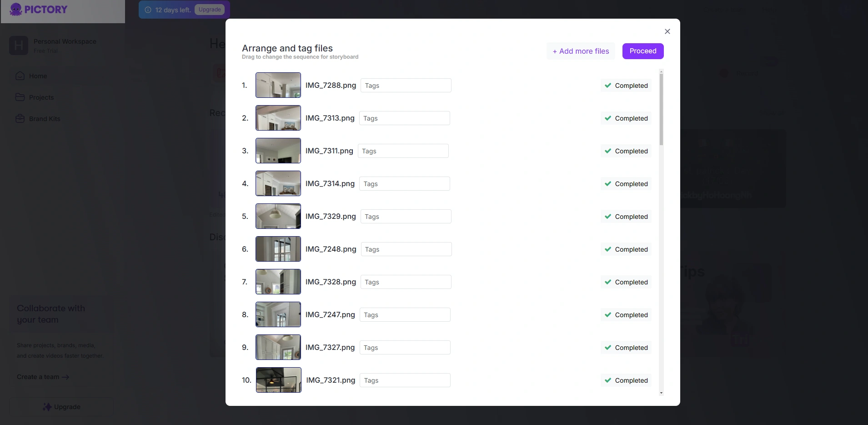Select thumbnail of IMG_7248.png
This screenshot has height=425, width=868.
click(x=278, y=249)
